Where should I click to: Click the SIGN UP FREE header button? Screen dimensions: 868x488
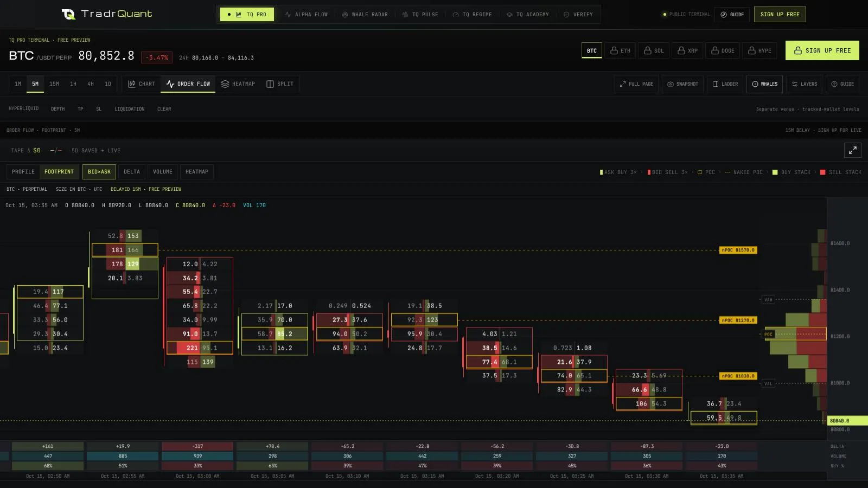click(780, 15)
